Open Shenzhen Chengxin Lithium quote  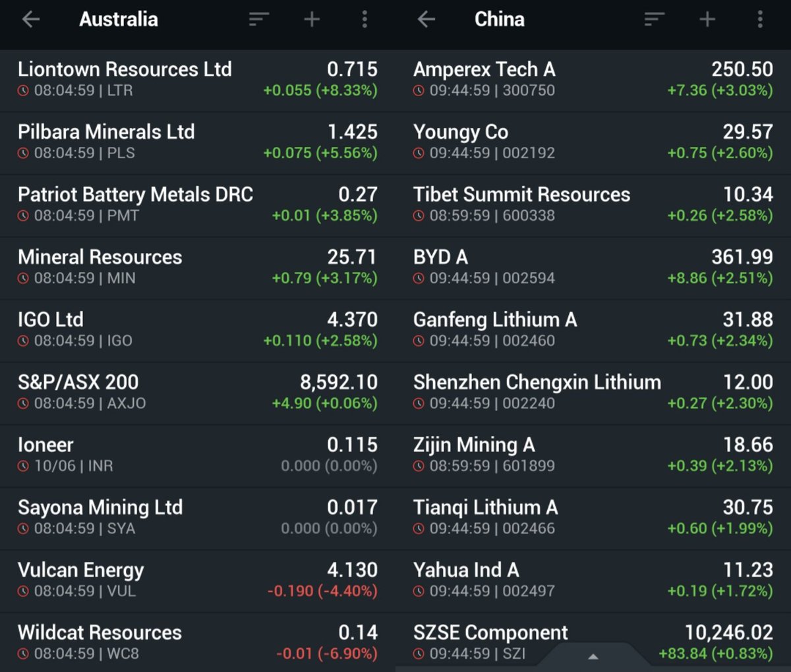click(593, 393)
